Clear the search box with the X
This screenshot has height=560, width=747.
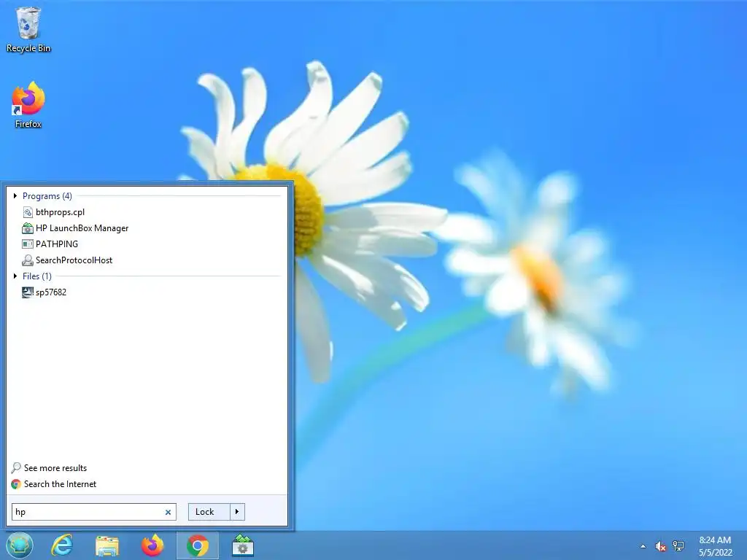coord(168,512)
